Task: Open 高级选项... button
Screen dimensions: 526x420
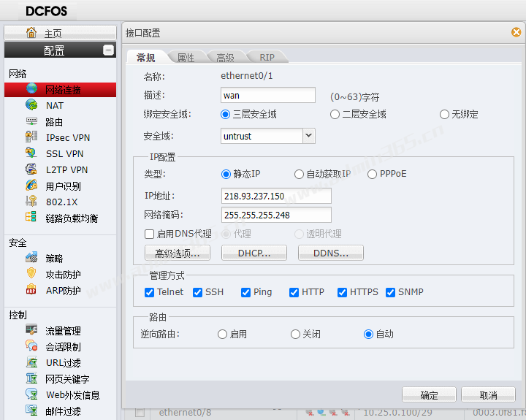Action: click(x=178, y=253)
